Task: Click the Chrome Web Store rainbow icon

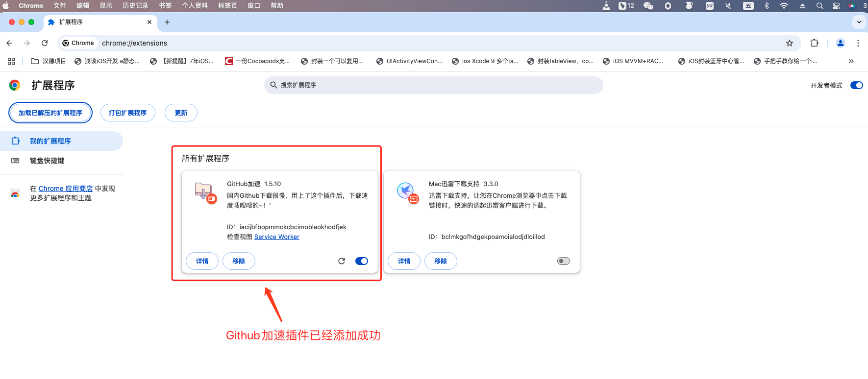Action: [15, 193]
